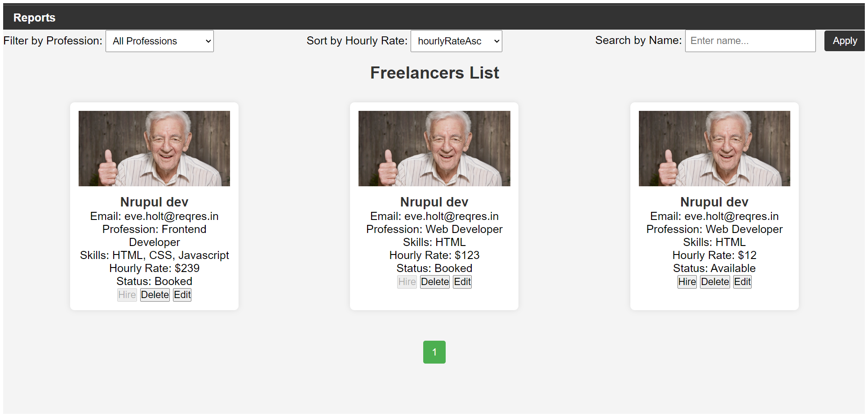Edit the Frontend Developer freelancer
868x417 pixels.
(182, 295)
